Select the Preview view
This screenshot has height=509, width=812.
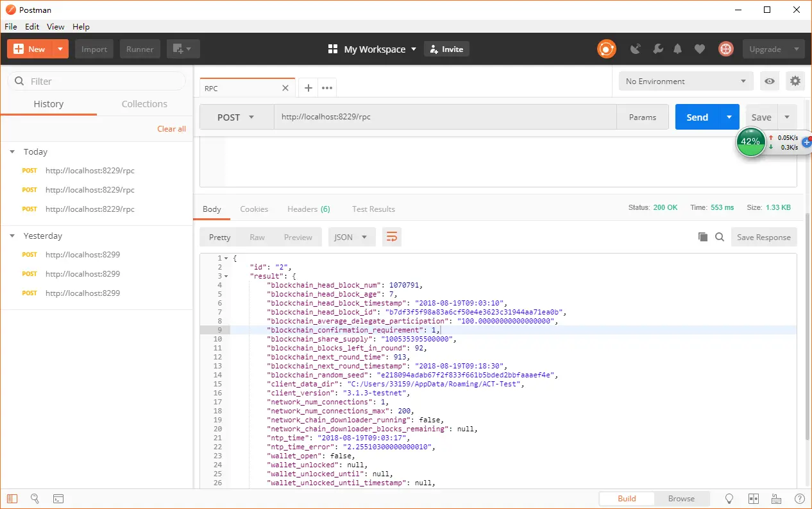pos(298,237)
